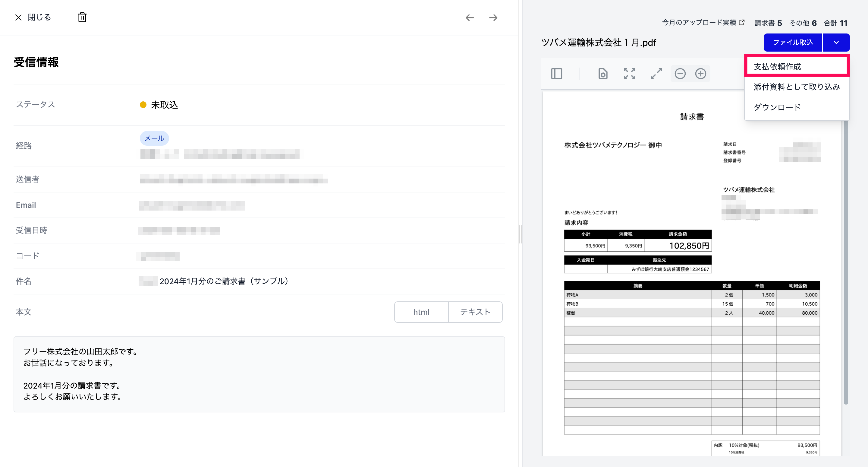Select 添付資料として取り込み menu item
The image size is (868, 467).
[x=797, y=87]
